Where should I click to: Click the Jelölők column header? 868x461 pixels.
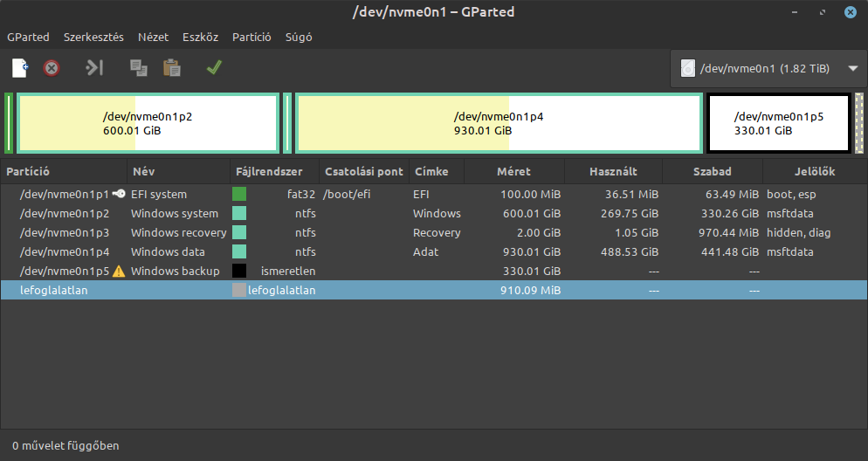[x=815, y=171]
